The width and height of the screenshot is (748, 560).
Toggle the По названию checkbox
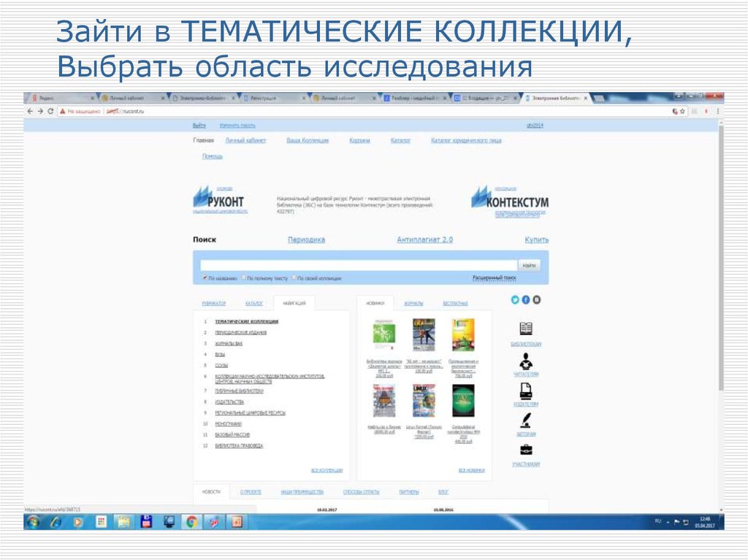coord(205,277)
